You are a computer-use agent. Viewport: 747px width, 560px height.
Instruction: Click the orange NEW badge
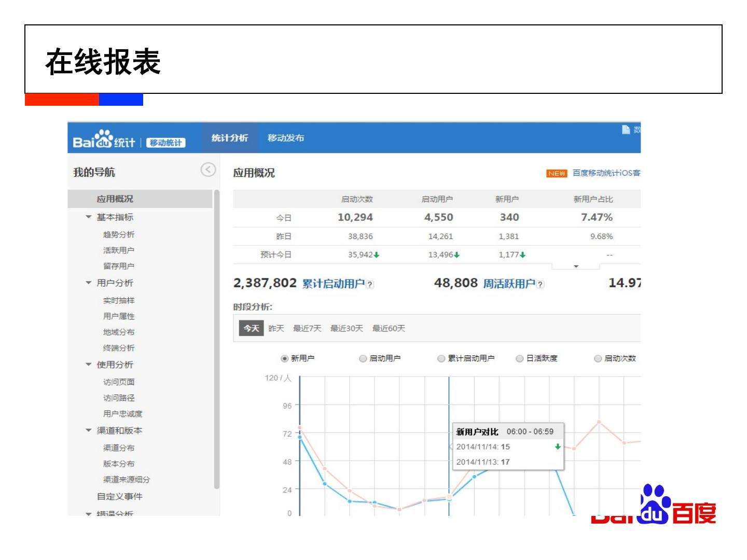pos(557,174)
